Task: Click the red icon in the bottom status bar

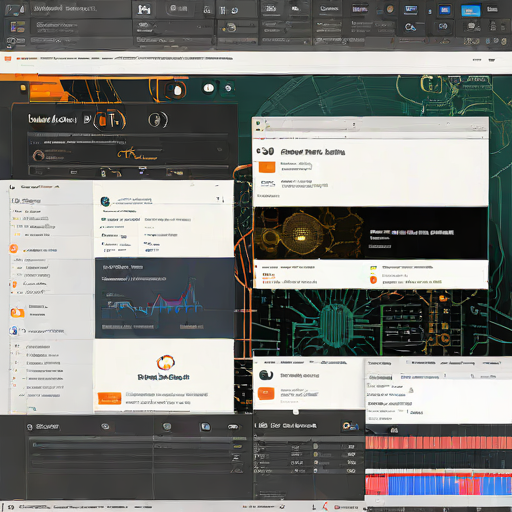Action: point(325,506)
